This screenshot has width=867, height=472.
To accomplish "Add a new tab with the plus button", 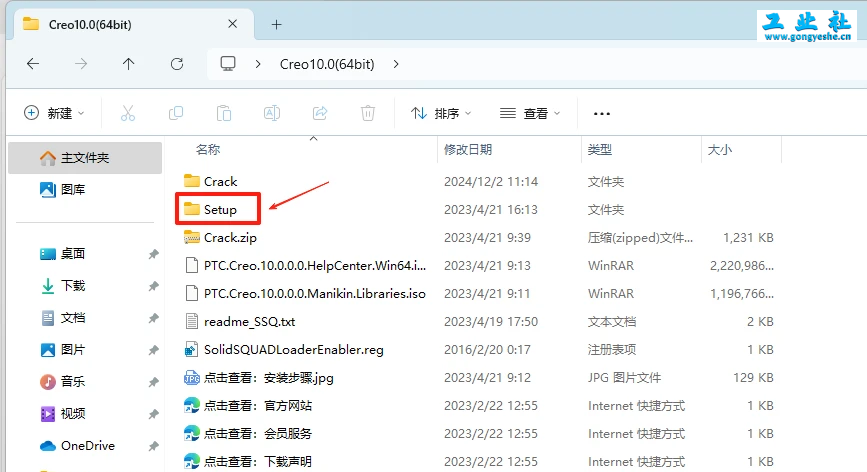I will [x=276, y=24].
